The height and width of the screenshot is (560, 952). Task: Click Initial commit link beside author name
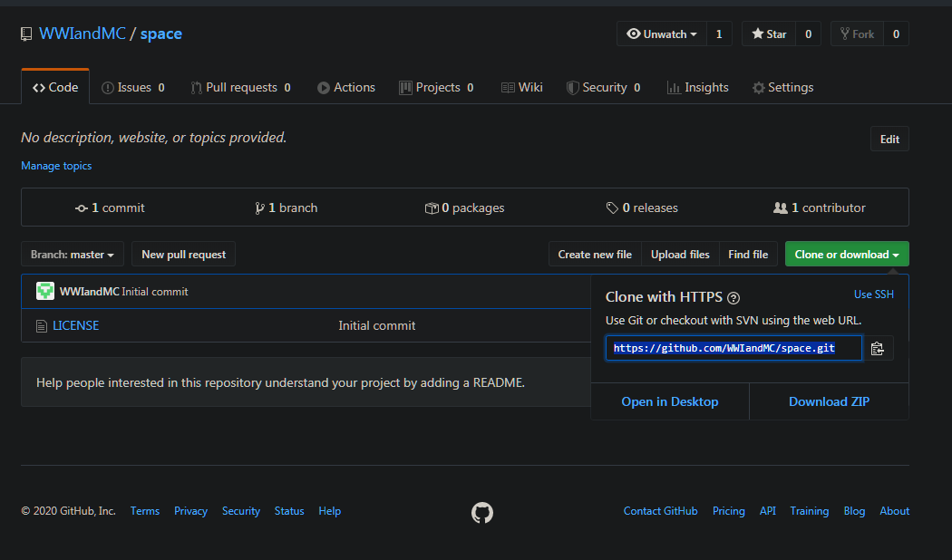155,292
